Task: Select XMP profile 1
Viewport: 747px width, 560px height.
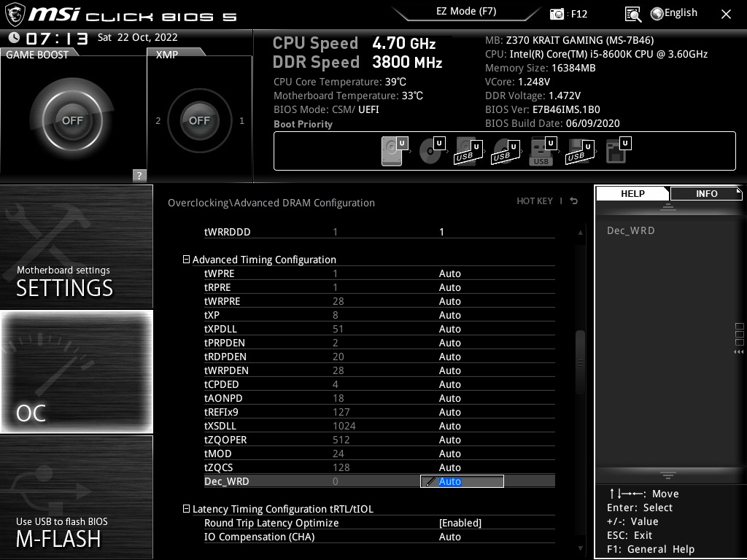Action: click(241, 120)
